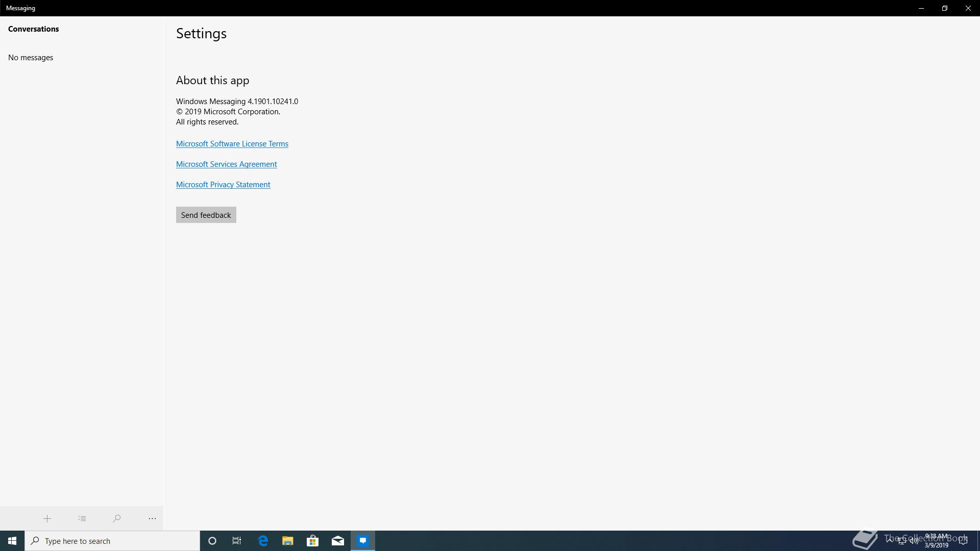
Task: Open network status tray icon
Action: point(902,541)
